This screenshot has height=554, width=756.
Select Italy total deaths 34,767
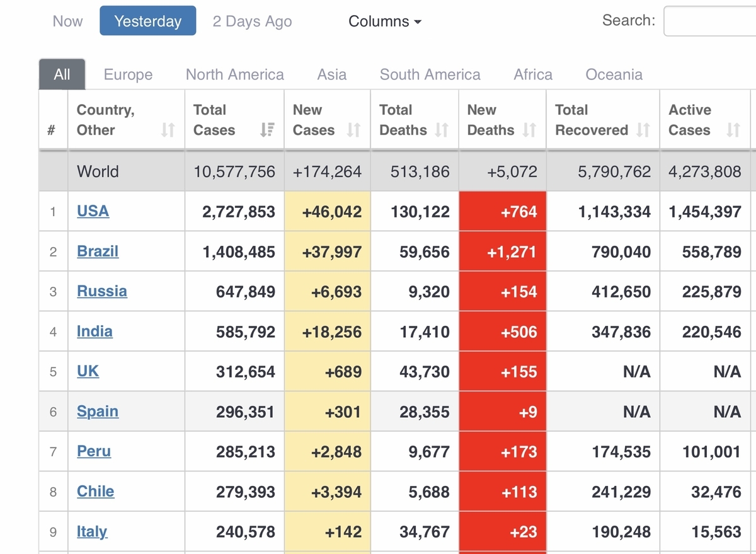(425, 532)
